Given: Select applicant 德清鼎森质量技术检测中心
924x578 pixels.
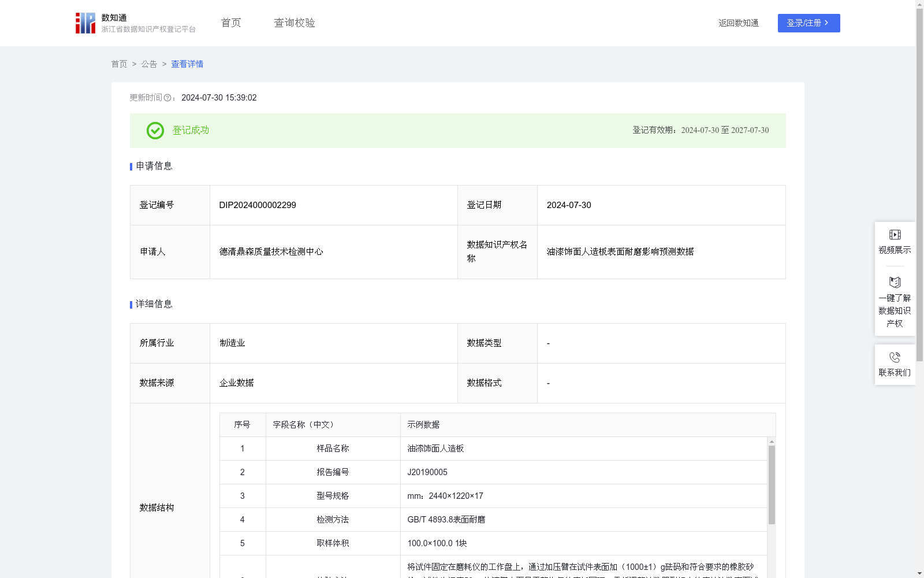Looking at the screenshot, I should (x=271, y=252).
